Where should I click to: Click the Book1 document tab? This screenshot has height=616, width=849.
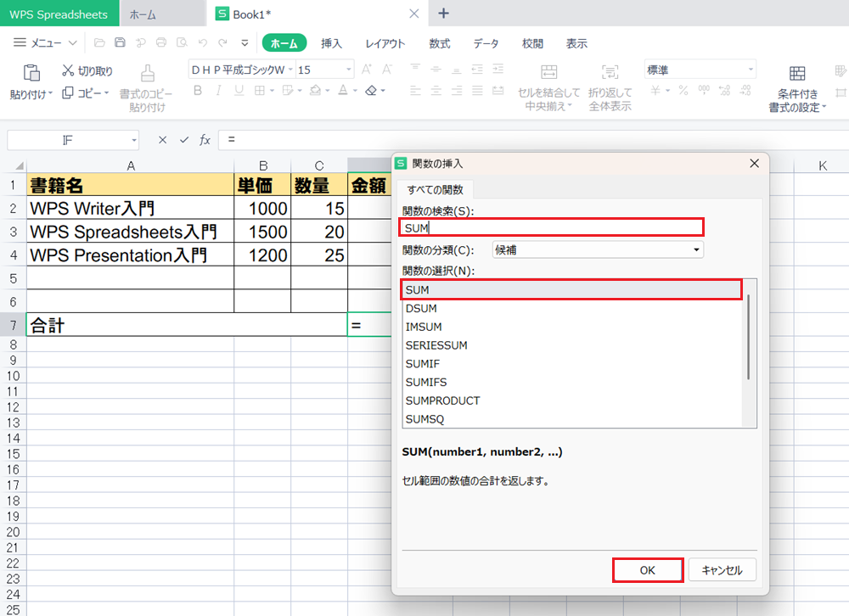click(317, 14)
